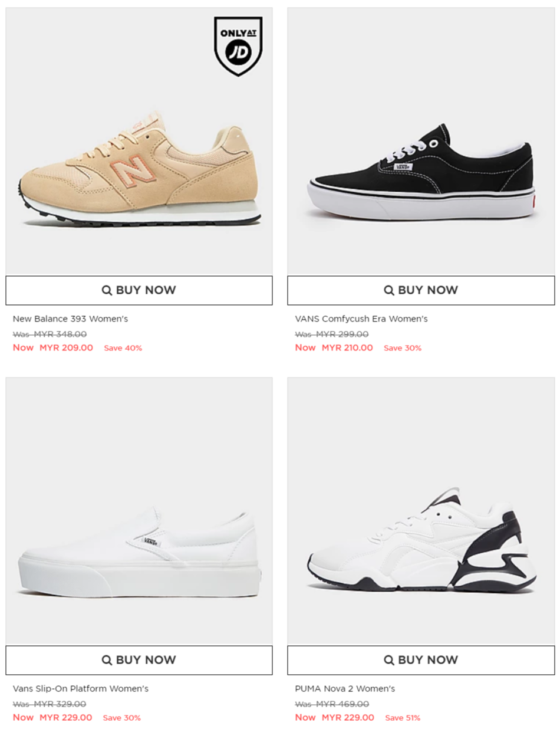Click Now MYR 210.00 price for VANS
560x732 pixels.
coord(334,347)
